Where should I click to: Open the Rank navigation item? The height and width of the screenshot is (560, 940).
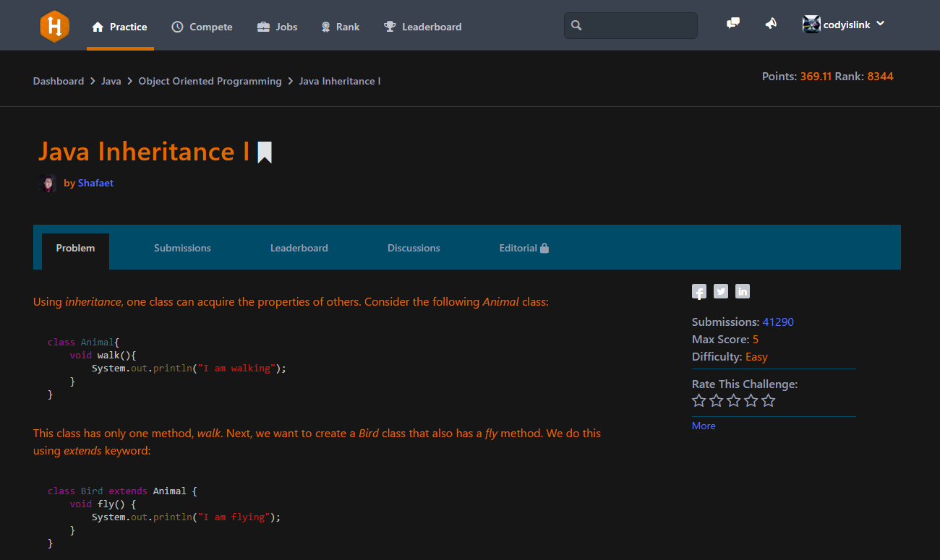click(x=340, y=27)
